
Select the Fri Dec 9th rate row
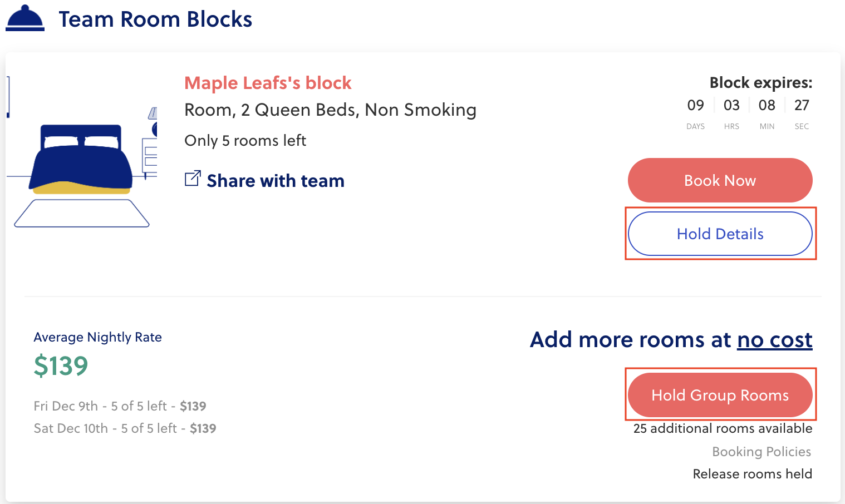click(120, 406)
